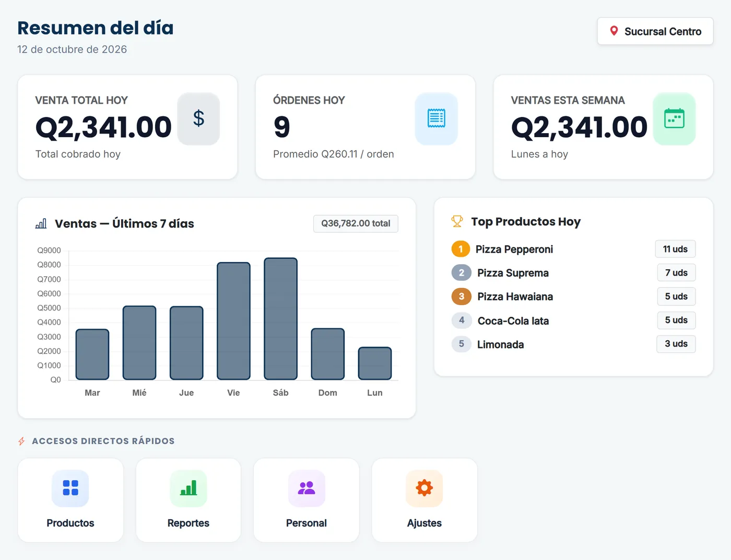Click rank 1 badge for Pizza Pepperoni

461,249
